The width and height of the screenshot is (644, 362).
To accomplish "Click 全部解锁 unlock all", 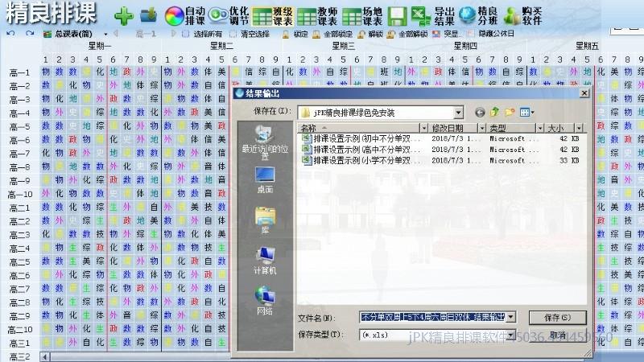I will coord(407,34).
